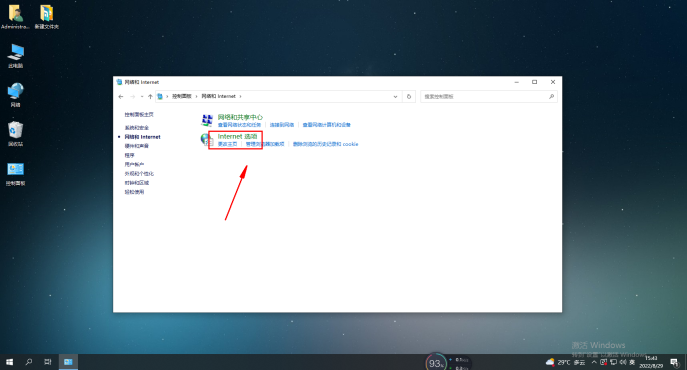Open 用户帐户 category in sidebar
Screen dimensions: 687x370
134,165
